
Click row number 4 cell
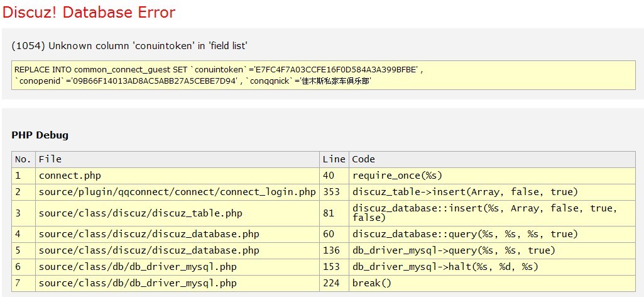(23, 234)
